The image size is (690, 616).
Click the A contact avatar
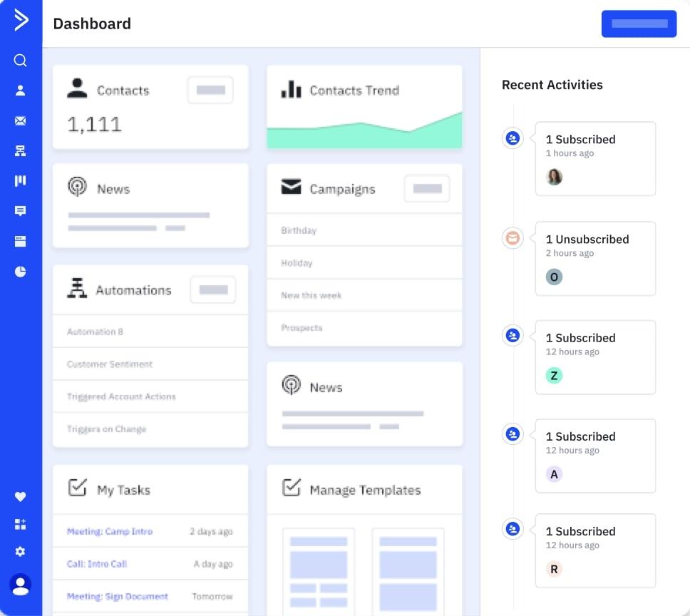pyautogui.click(x=554, y=474)
